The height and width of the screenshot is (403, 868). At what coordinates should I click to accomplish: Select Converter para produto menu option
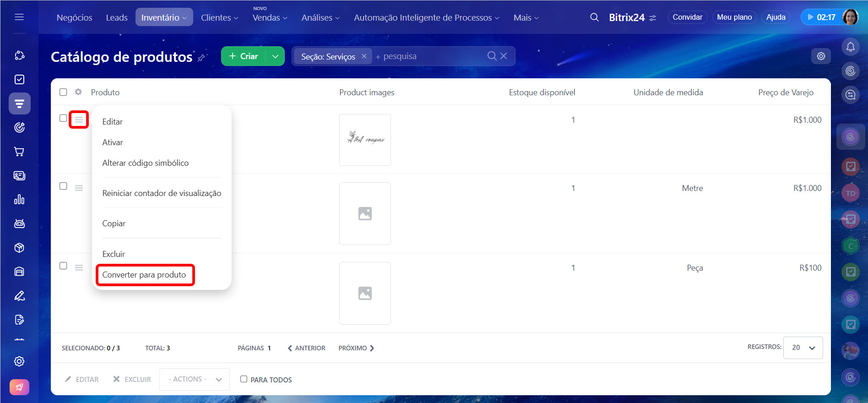pyautogui.click(x=144, y=275)
